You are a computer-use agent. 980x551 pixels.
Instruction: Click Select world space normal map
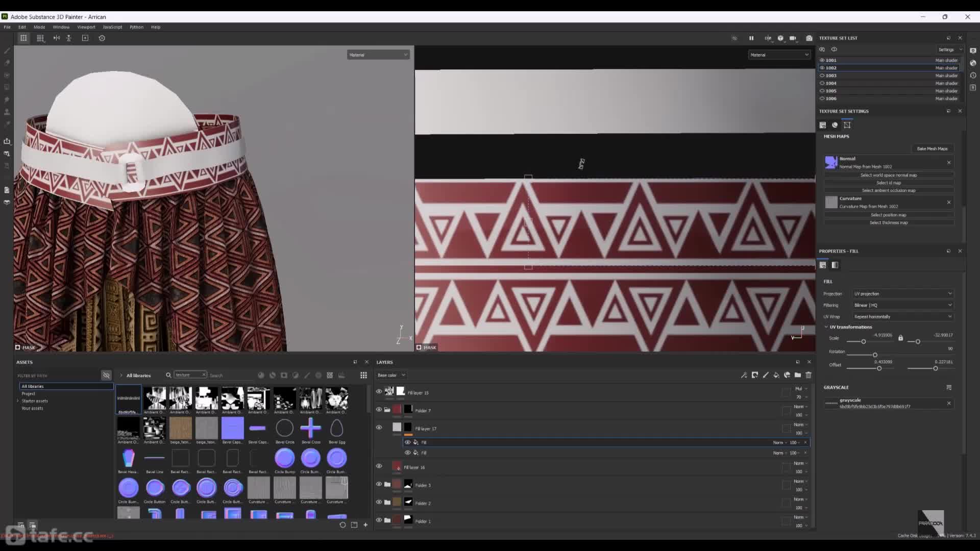889,175
